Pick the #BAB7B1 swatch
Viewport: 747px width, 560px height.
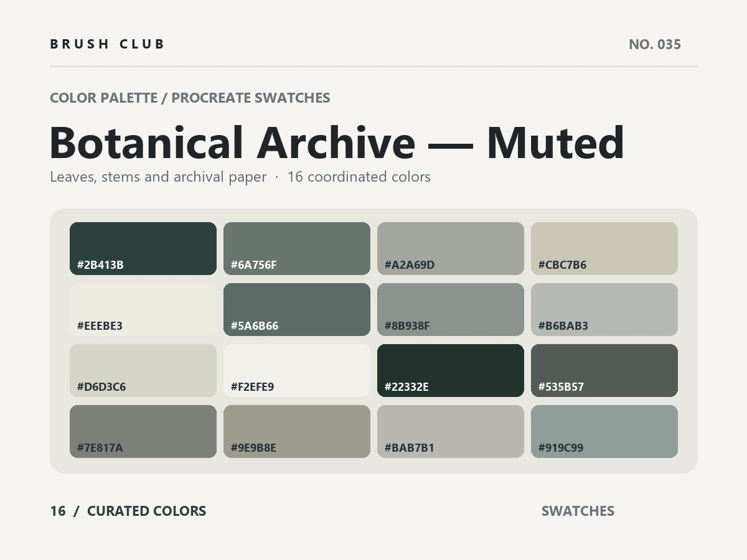(451, 431)
